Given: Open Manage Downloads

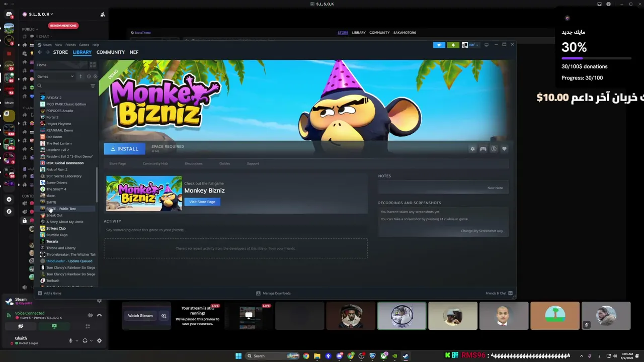Looking at the screenshot, I should (x=273, y=293).
